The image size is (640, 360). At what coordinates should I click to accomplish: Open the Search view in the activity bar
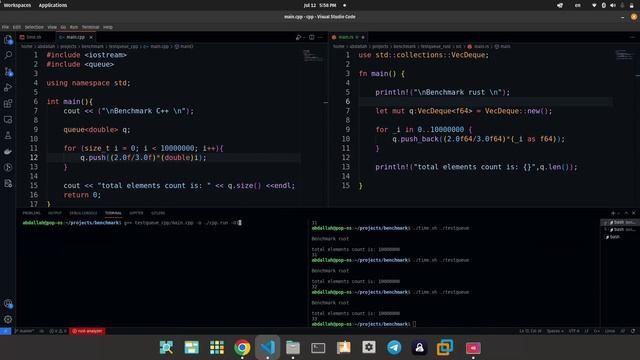point(8,55)
